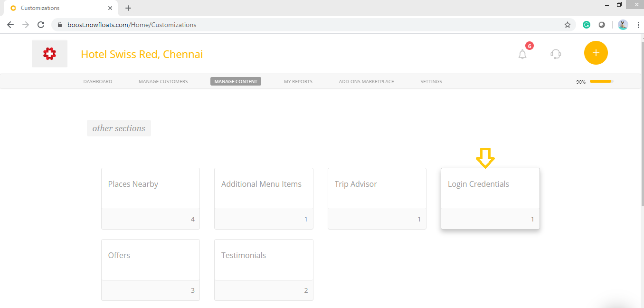Bookmark the page with the star icon

point(567,24)
